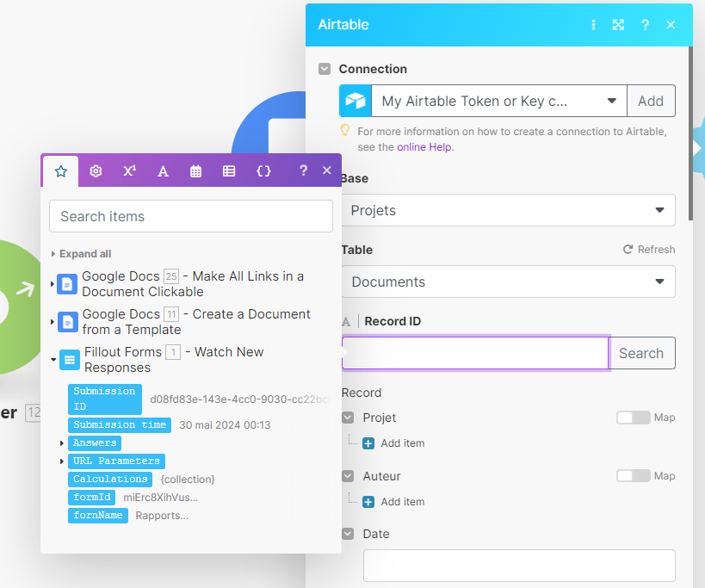This screenshot has width=705, height=588.
Task: Click the Fillout Forms module icon
Action: tap(70, 360)
